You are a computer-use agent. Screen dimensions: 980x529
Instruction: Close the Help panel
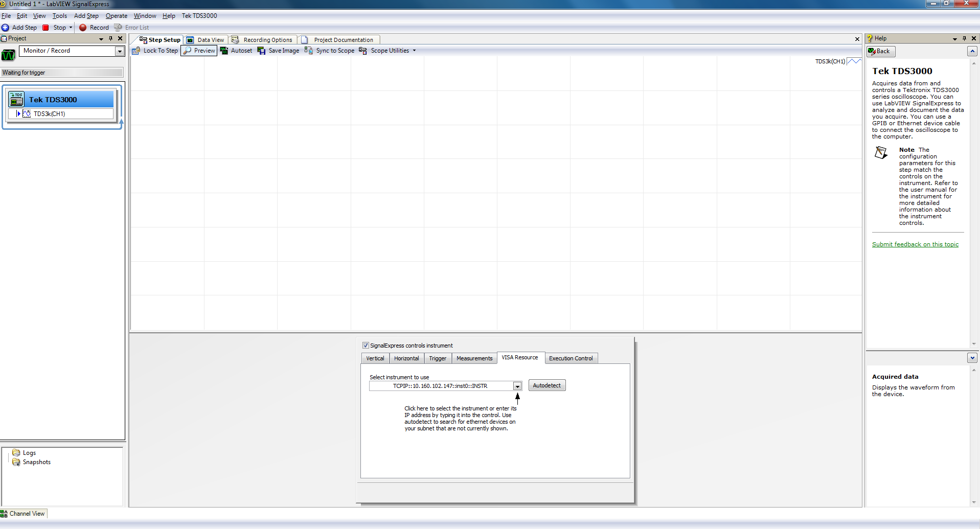point(974,38)
